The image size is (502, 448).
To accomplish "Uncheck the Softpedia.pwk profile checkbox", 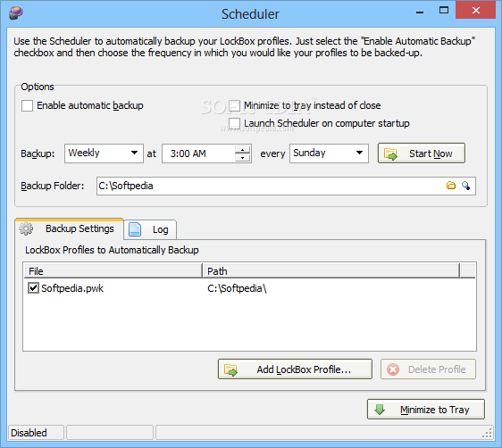I will click(x=33, y=288).
